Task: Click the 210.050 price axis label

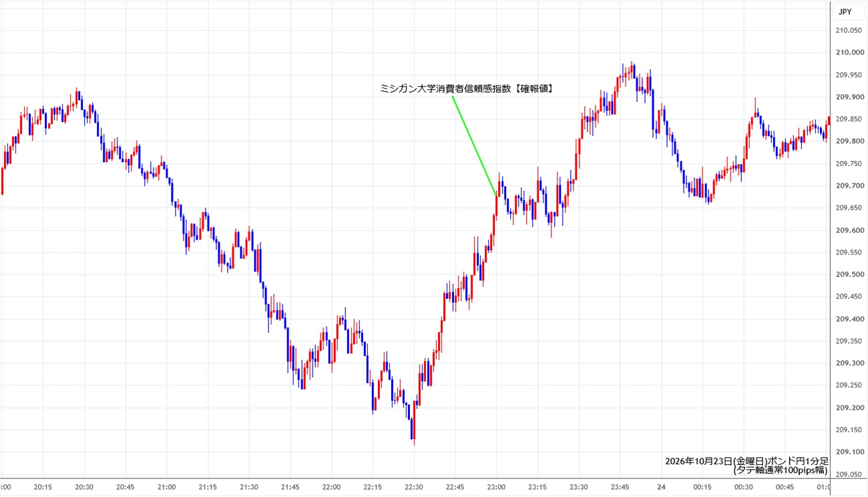Action: click(848, 30)
